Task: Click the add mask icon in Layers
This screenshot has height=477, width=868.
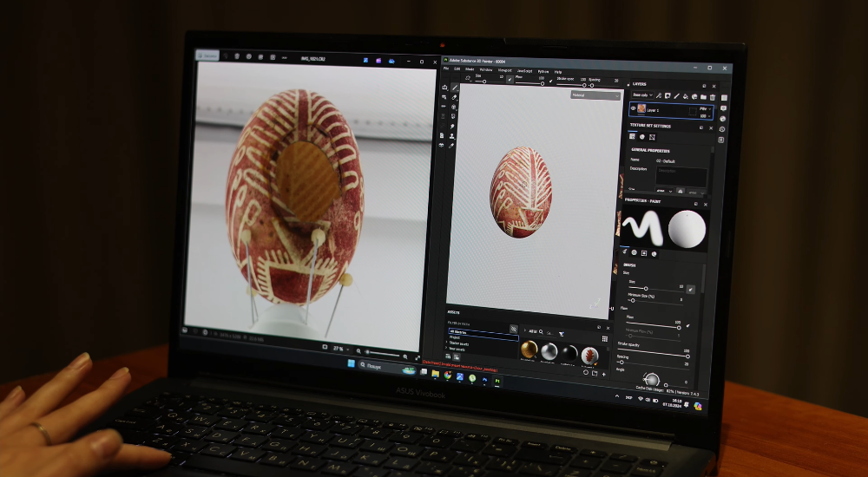Action: [667, 95]
